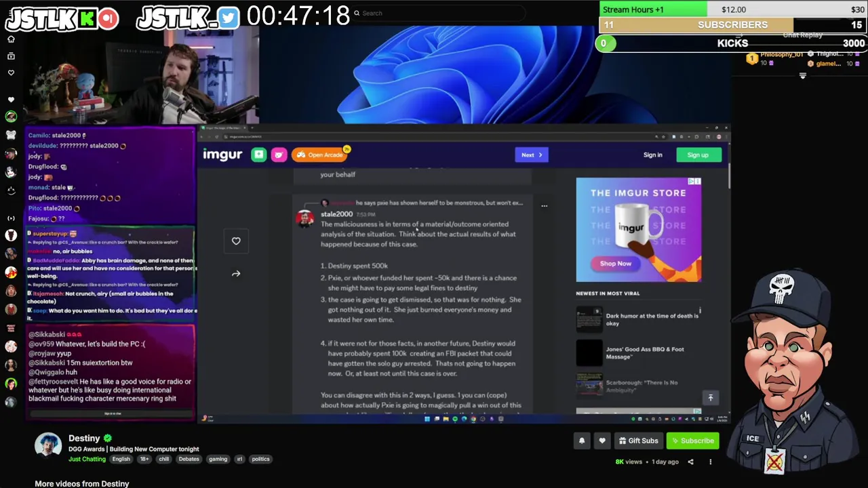
Task: Open the following heart outline icon in sidebar
Action: (x=11, y=73)
